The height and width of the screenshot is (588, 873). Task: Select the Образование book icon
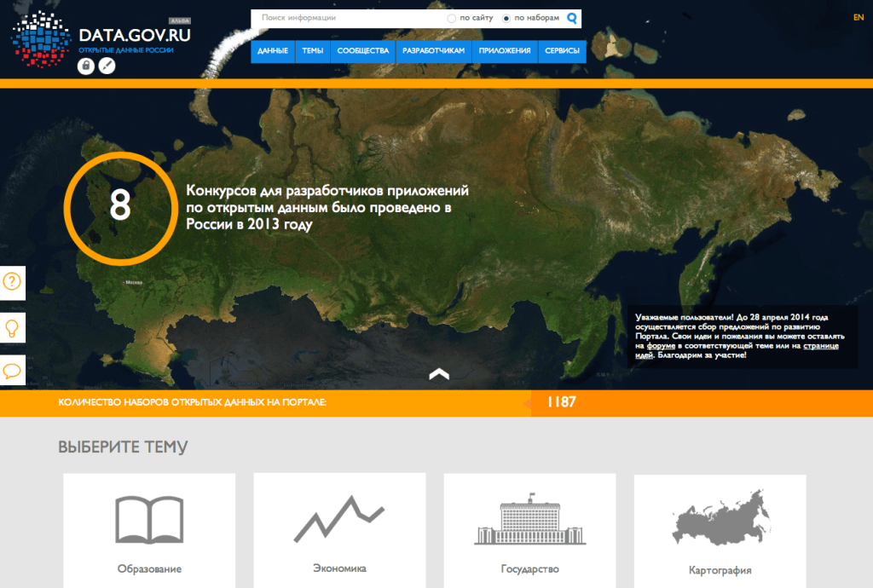(x=149, y=519)
